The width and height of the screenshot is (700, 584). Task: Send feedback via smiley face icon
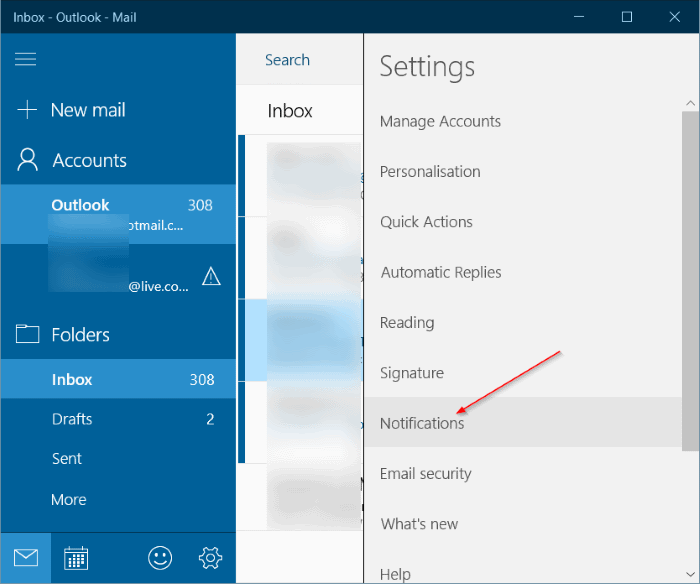click(160, 558)
